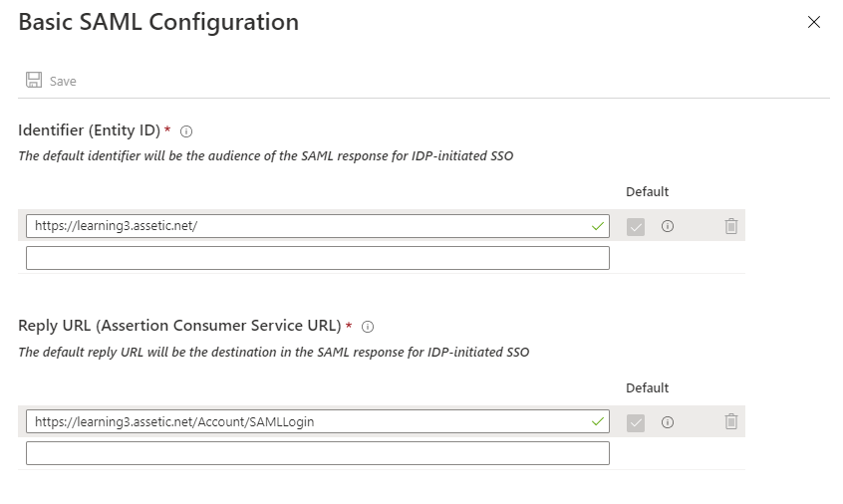Click the Default column label above reply URL row
The width and height of the screenshot is (843, 504).
(647, 387)
